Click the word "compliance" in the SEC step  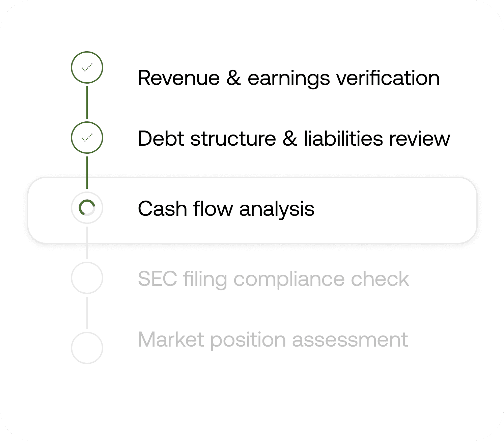pos(289,279)
